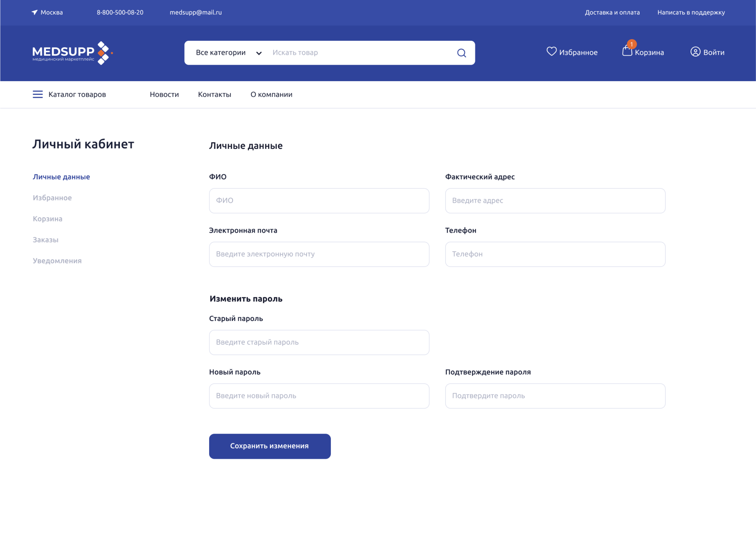Click the location arrow icon beside Москва
The height and width of the screenshot is (537, 756).
point(34,12)
